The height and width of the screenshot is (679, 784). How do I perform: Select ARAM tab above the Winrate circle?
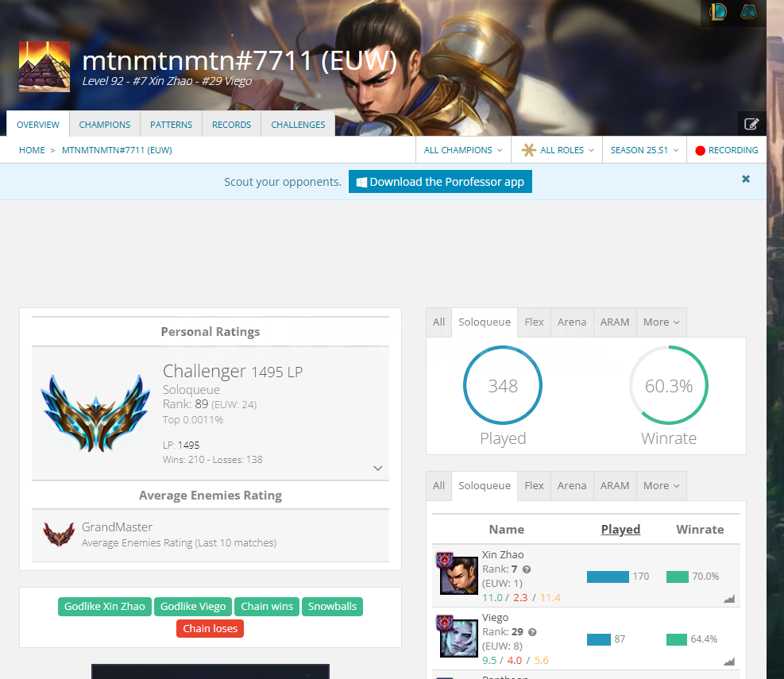coord(615,322)
